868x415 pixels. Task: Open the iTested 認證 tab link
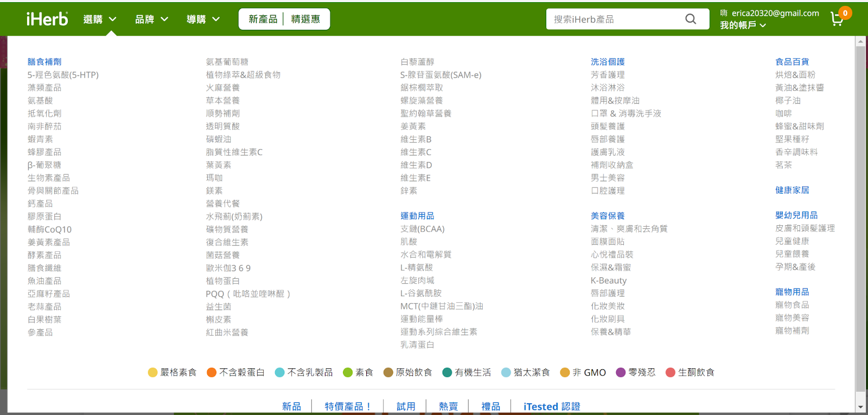[552, 406]
